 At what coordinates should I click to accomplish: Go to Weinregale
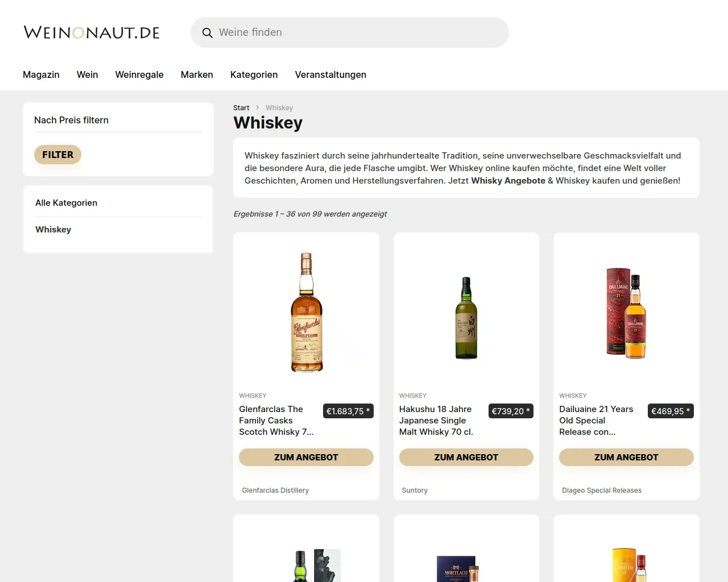139,74
